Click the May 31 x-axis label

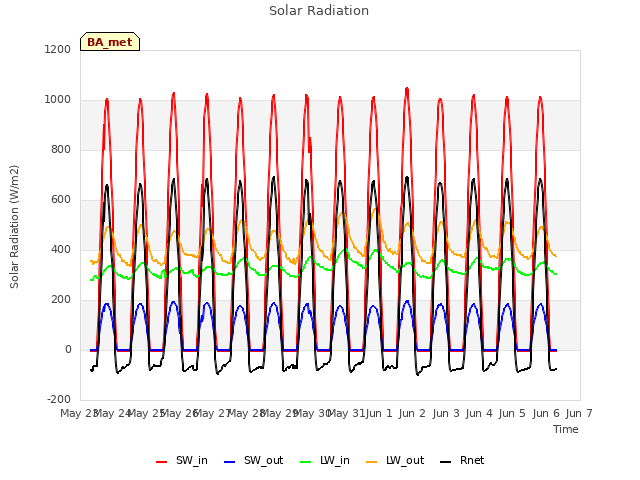347,413
